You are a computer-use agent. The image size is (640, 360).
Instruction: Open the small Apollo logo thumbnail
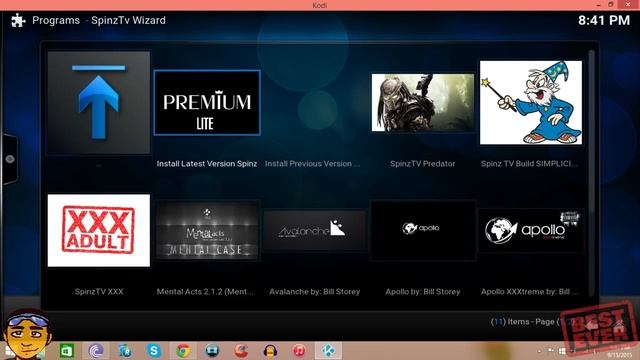423,230
